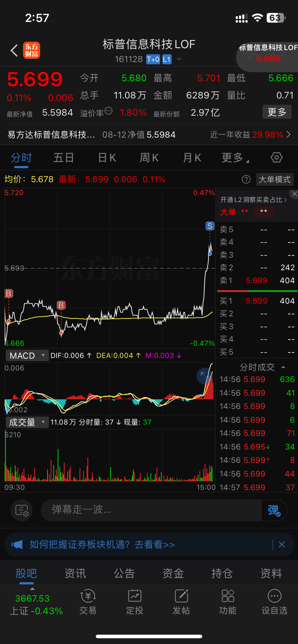Tap the L1 level badge
The height and width of the screenshot is (644, 298).
pos(167,59)
